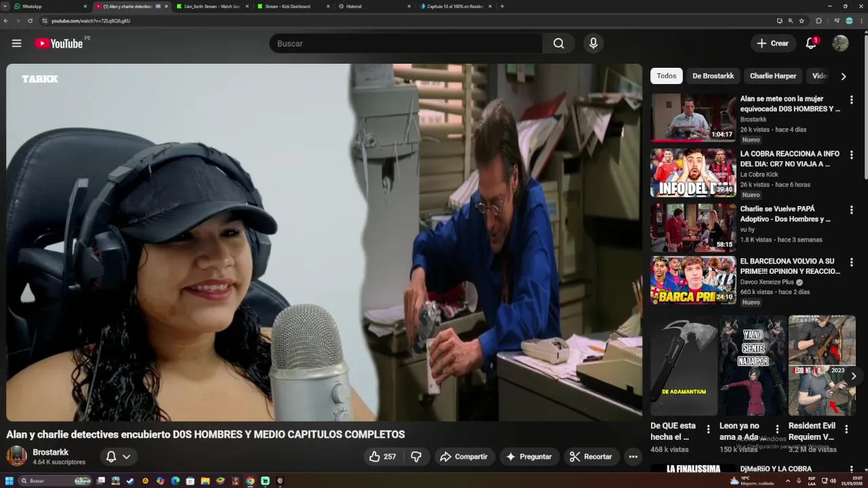The image size is (868, 488).
Task: Open Crear create menu
Action: pos(773,43)
